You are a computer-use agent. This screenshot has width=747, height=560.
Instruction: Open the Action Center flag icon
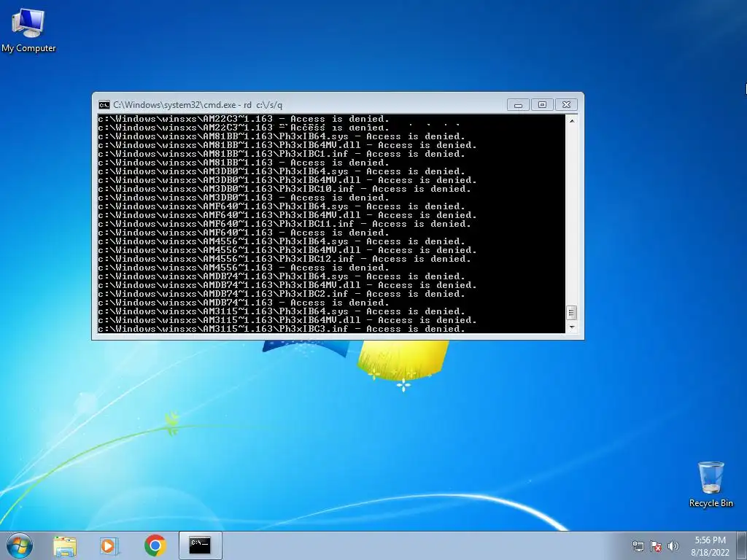[656, 546]
